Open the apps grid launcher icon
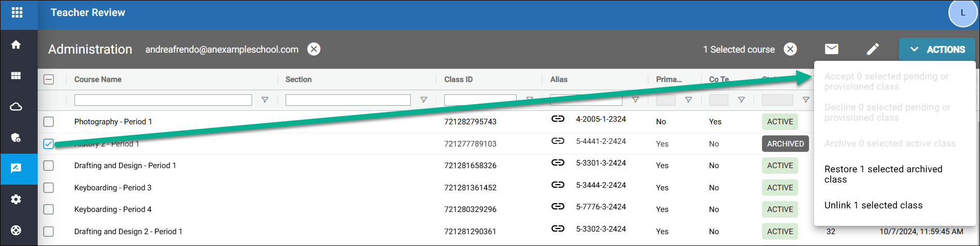The width and height of the screenshot is (980, 246). pos(17,12)
